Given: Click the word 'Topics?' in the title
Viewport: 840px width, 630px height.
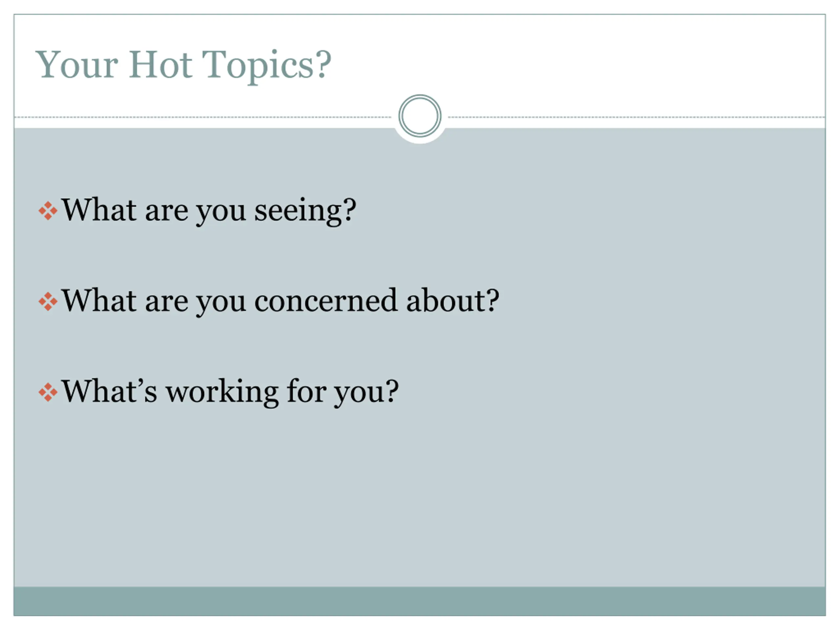Looking at the screenshot, I should click(x=266, y=67).
